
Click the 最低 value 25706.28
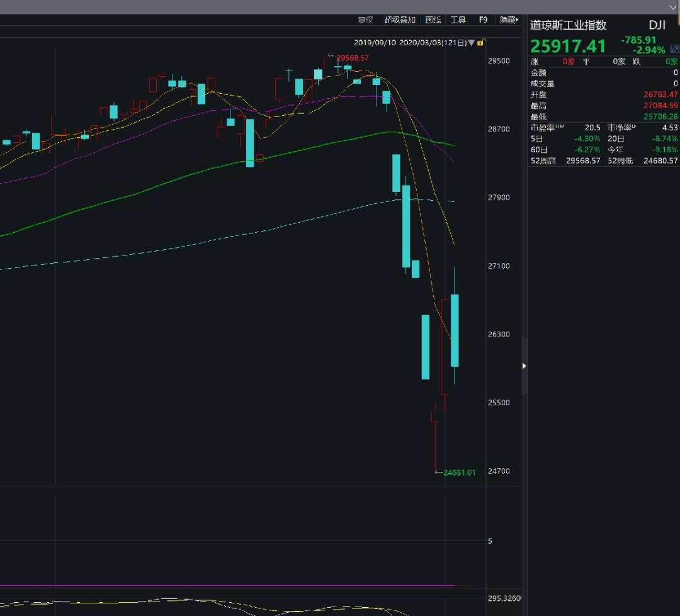(x=660, y=116)
